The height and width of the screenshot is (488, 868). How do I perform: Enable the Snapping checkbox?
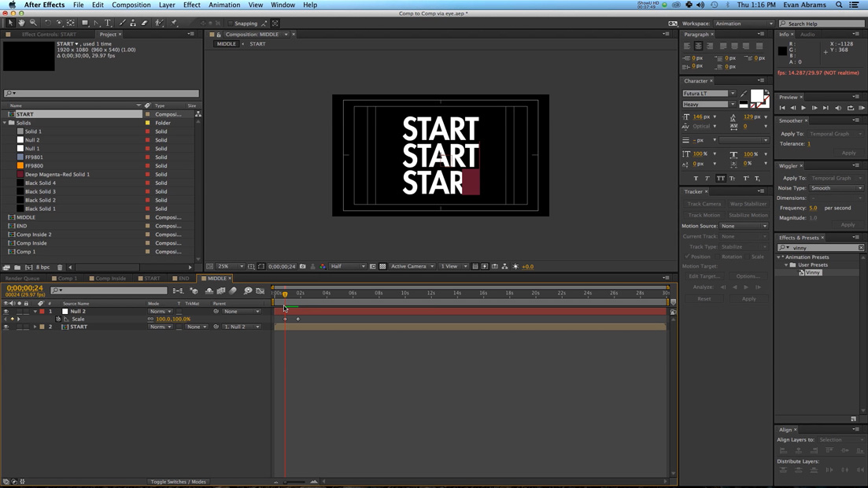pyautogui.click(x=231, y=24)
